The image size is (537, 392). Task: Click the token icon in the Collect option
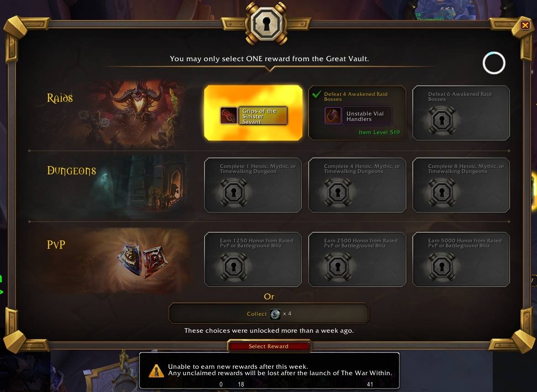[x=275, y=314]
